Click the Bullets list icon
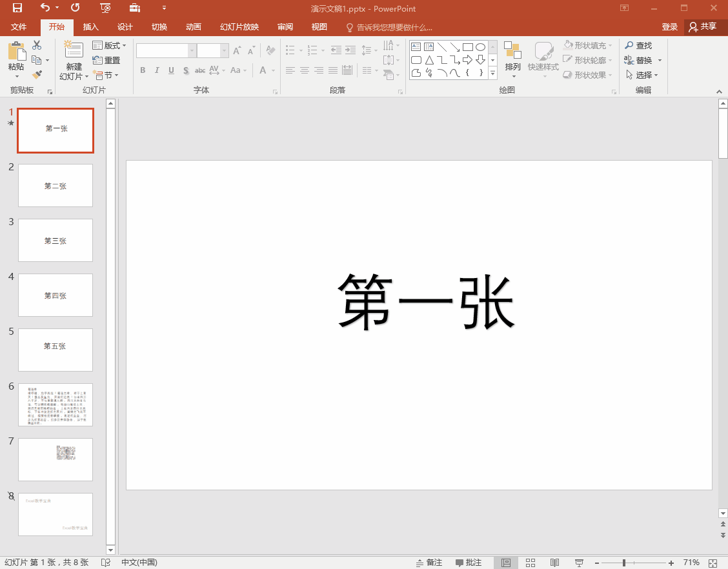728x569 pixels. click(x=290, y=50)
